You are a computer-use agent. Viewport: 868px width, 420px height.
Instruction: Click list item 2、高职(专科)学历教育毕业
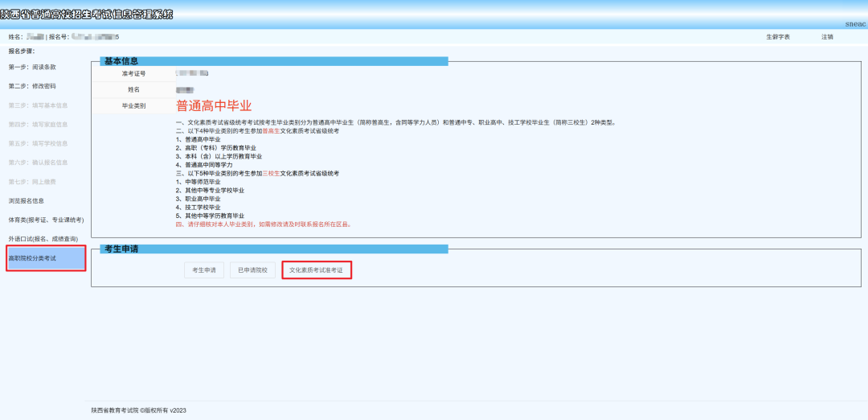click(216, 148)
